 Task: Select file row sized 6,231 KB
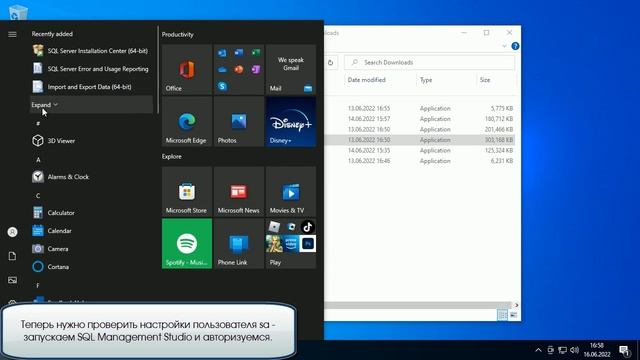420,161
